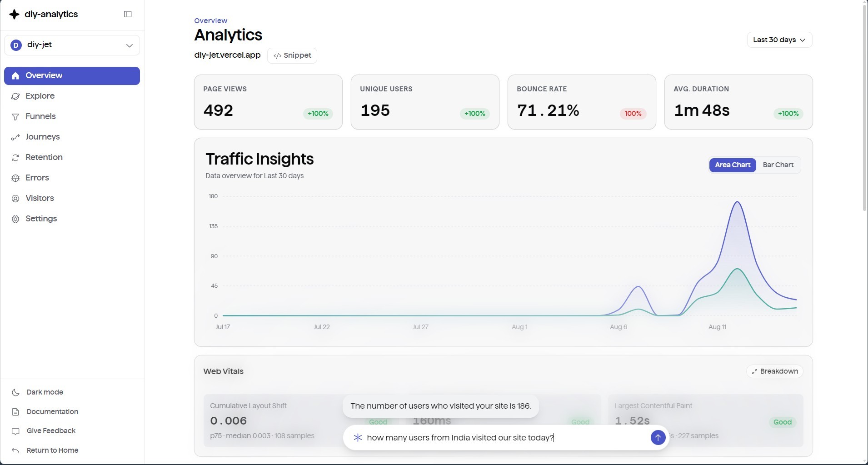
Task: Click the Errors bug icon
Action: point(15,178)
